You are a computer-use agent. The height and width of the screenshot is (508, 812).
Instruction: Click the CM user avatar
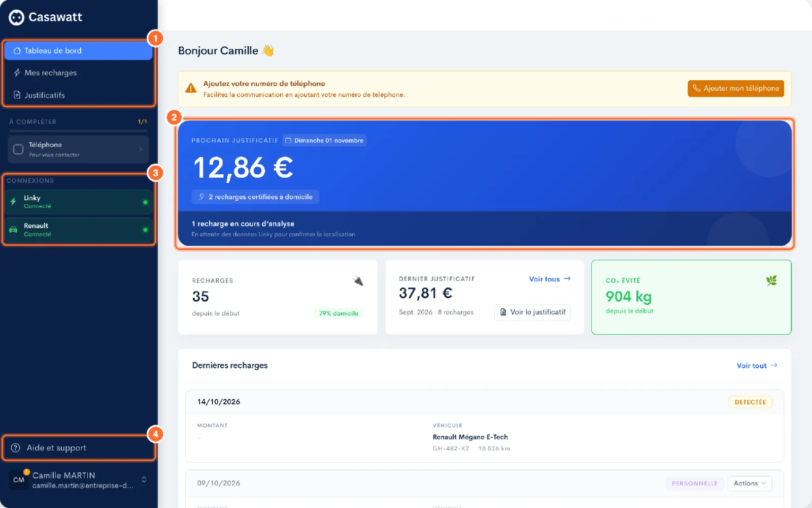pos(19,480)
